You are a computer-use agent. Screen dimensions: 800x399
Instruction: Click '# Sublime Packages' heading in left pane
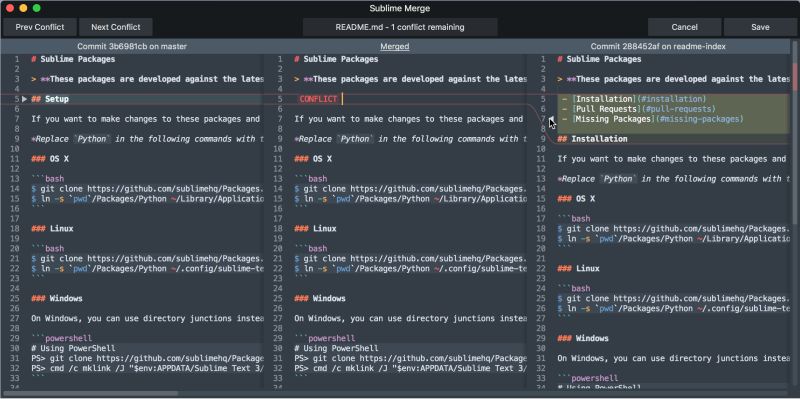[x=73, y=59]
